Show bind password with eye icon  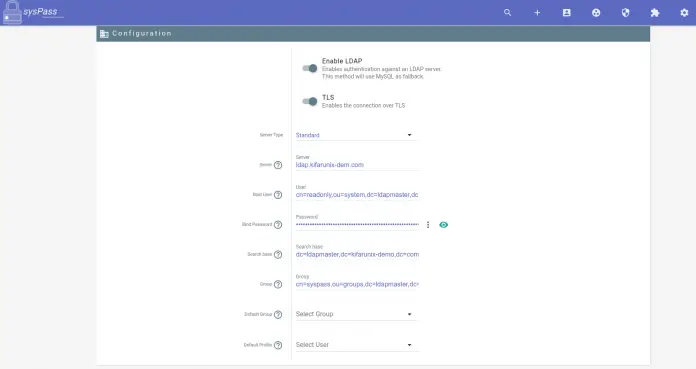click(443, 225)
